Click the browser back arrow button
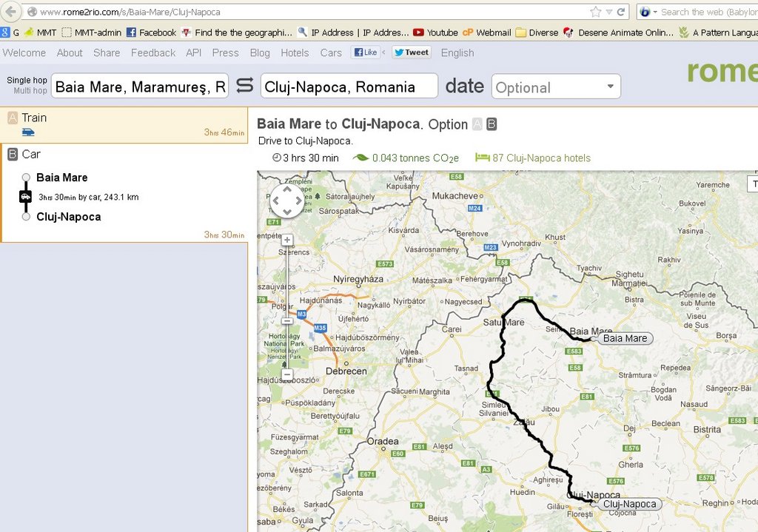 (12, 12)
